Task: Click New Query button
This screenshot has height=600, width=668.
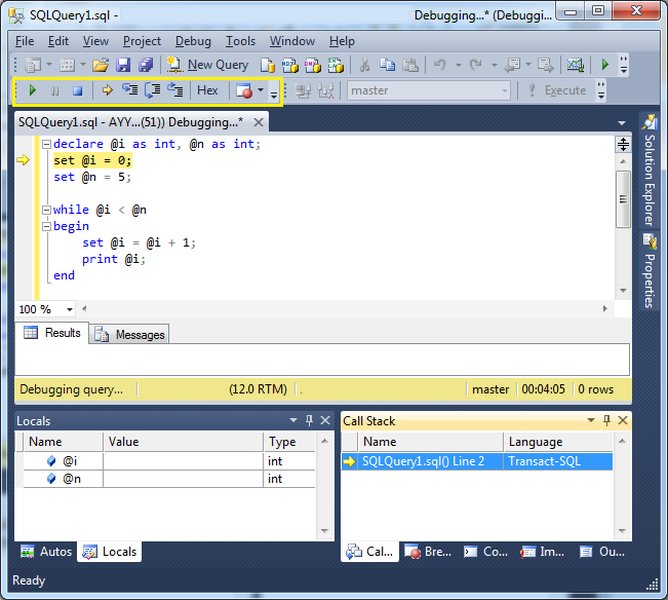Action: 207,65
